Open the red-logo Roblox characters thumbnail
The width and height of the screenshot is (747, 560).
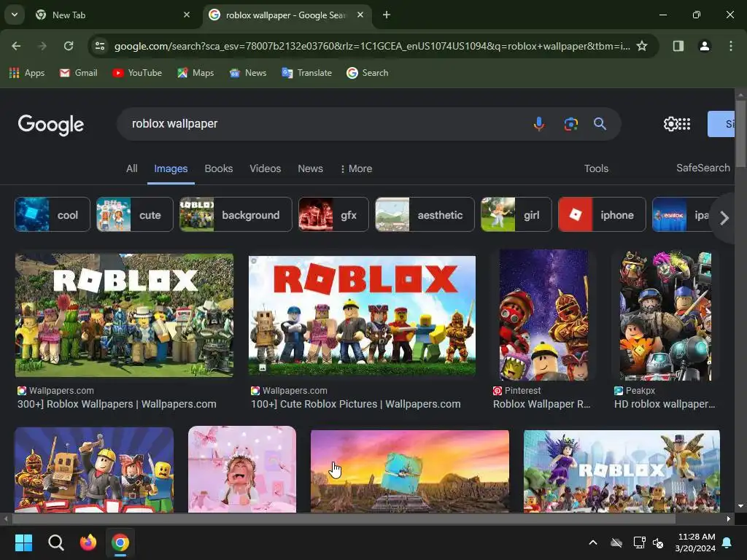362,315
